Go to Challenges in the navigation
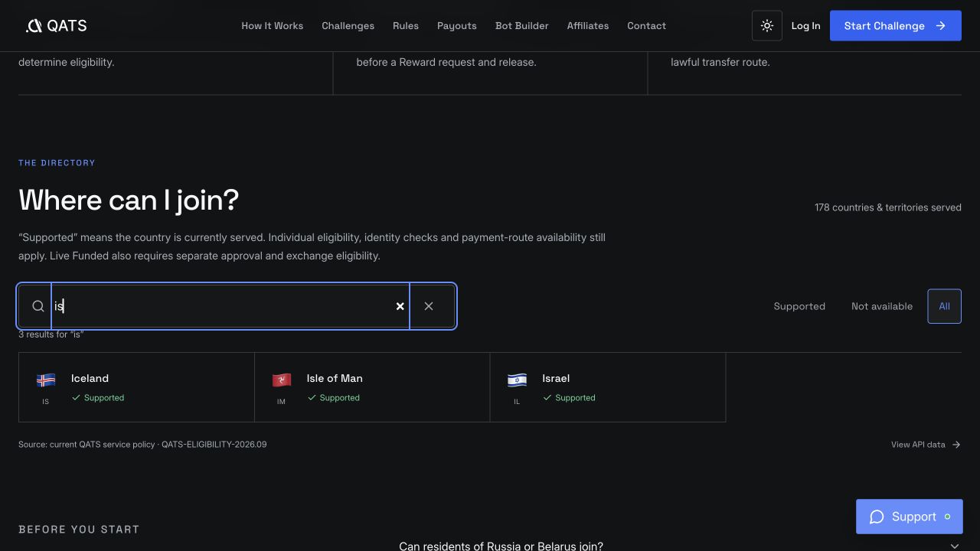 click(x=348, y=26)
